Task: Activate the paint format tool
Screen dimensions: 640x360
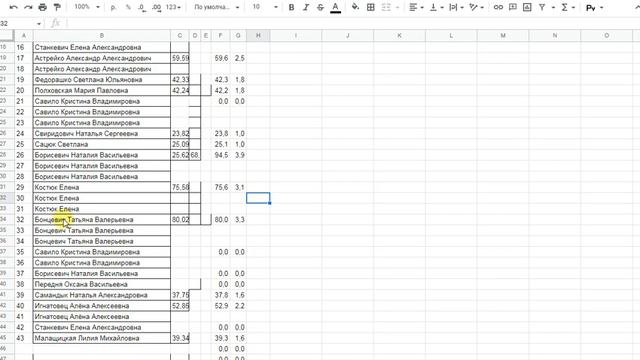Action: pyautogui.click(x=57, y=7)
